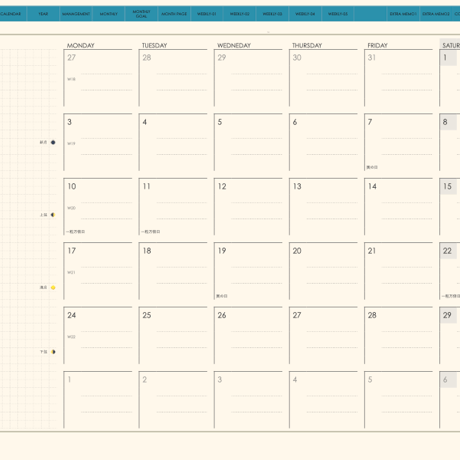Click the dark new moon icon
This screenshot has width=460, height=460.
click(53, 142)
